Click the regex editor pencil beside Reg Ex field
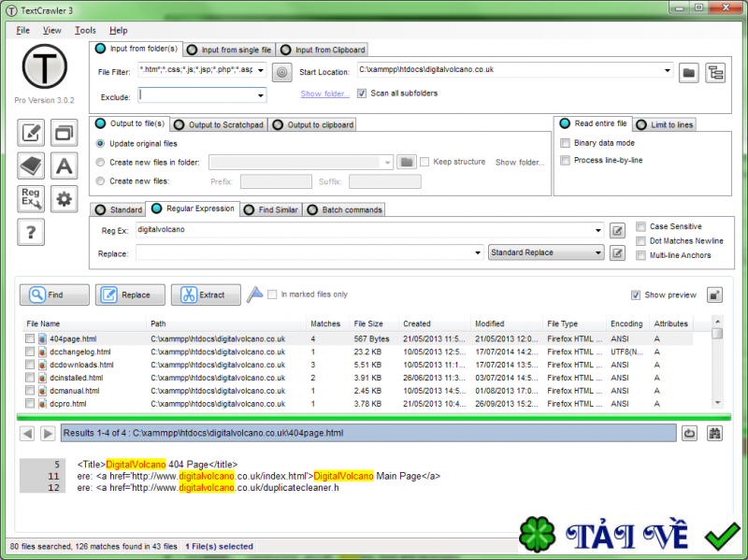748x560 pixels. 618,229
